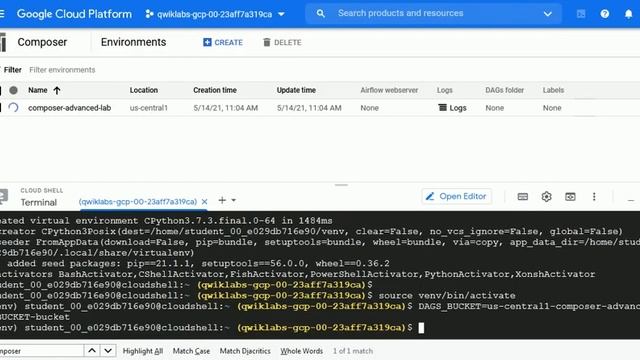This screenshot has height=360, width=640.
Task: Go to next find match
Action: 108,351
